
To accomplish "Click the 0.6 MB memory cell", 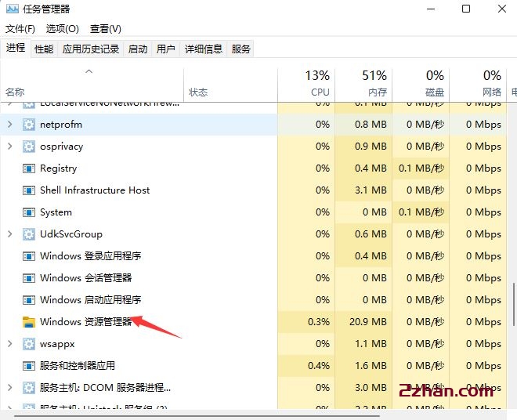I will [363, 234].
